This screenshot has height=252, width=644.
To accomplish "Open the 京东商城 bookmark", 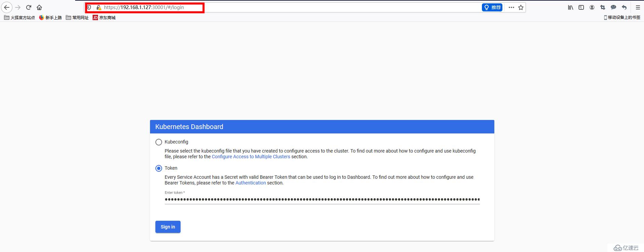I will click(104, 17).
